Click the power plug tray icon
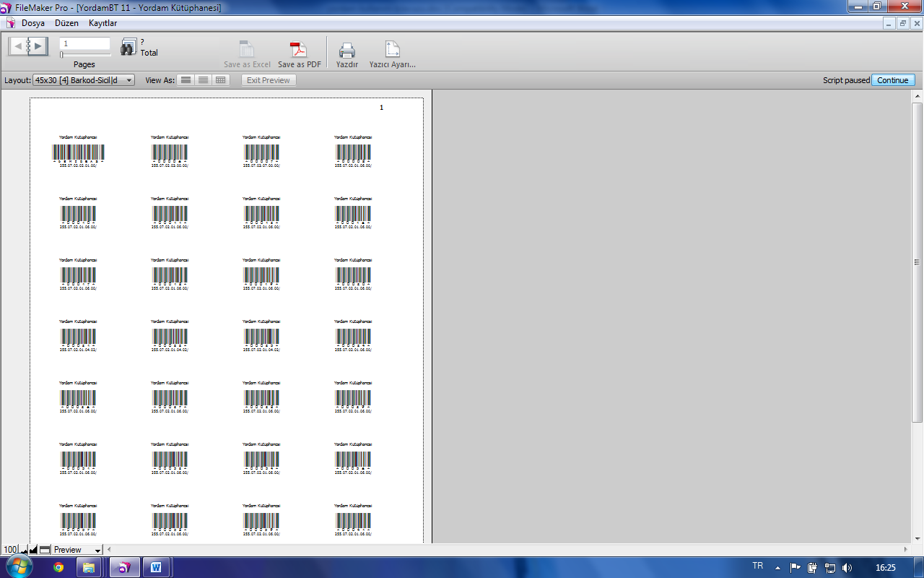This screenshot has height=578, width=924. [x=812, y=567]
